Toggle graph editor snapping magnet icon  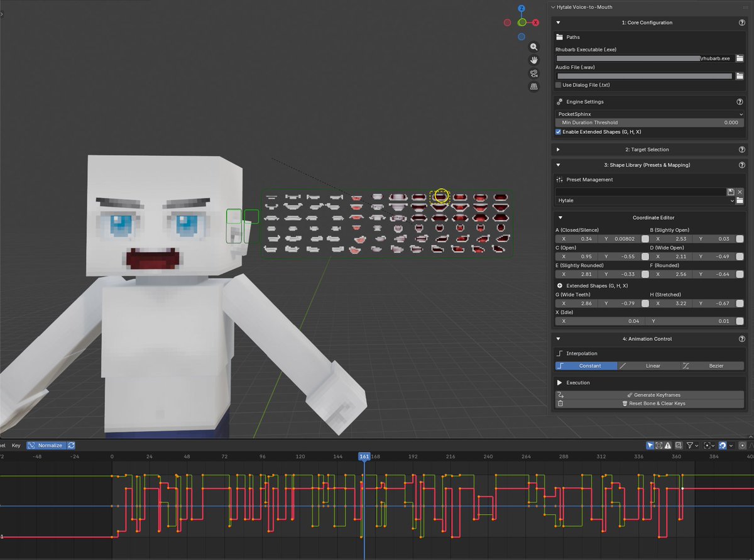(723, 445)
